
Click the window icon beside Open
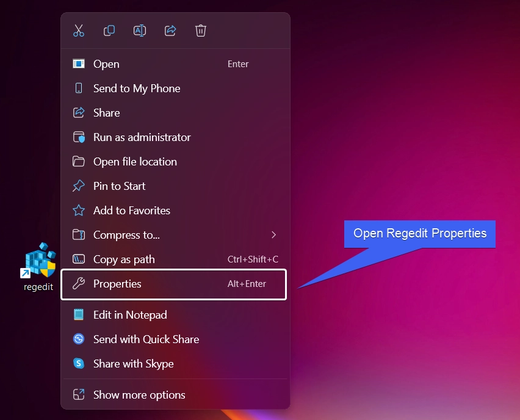(x=79, y=63)
